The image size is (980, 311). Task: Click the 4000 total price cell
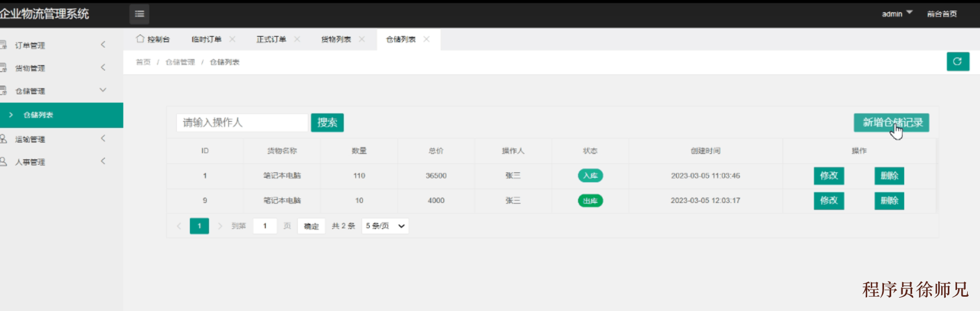tap(436, 201)
